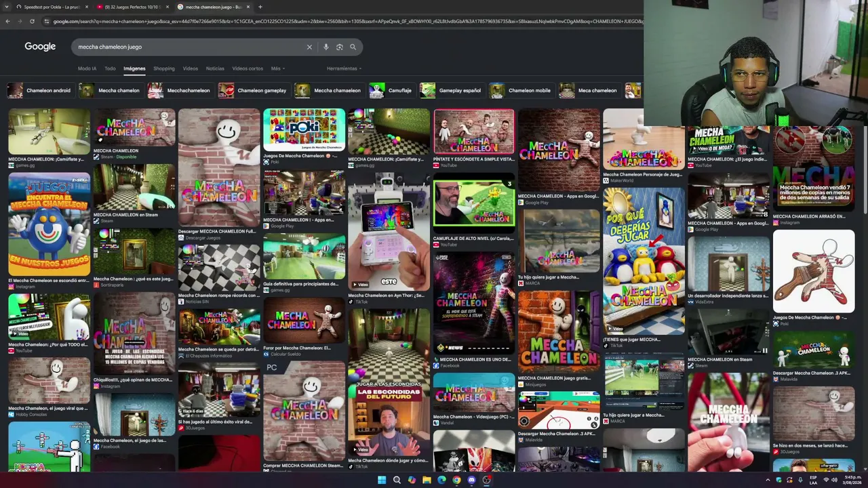
Task: Select the Noticias search tab
Action: 215,68
